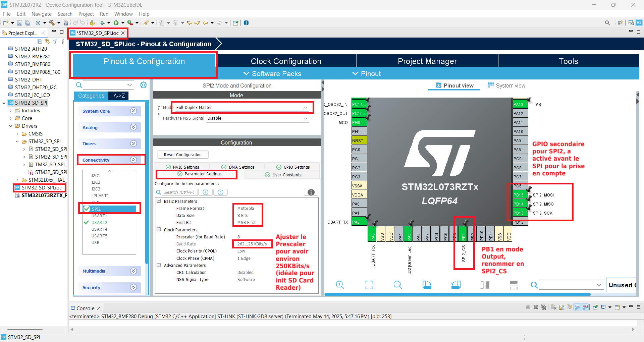Screen dimensions: 644x342
Task: Open the Hardware NSS Signal dropdown
Action: (x=257, y=118)
